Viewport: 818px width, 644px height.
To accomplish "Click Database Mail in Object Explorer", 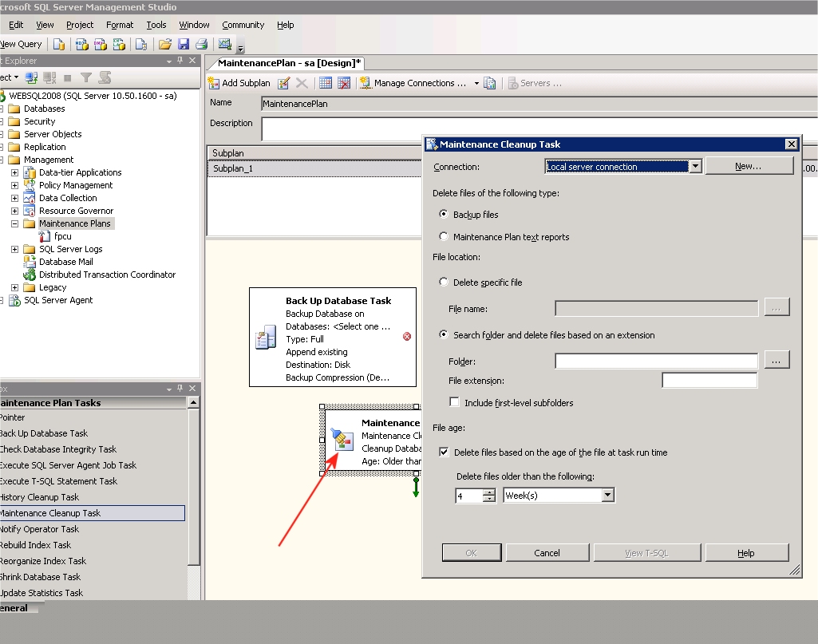I will [65, 262].
